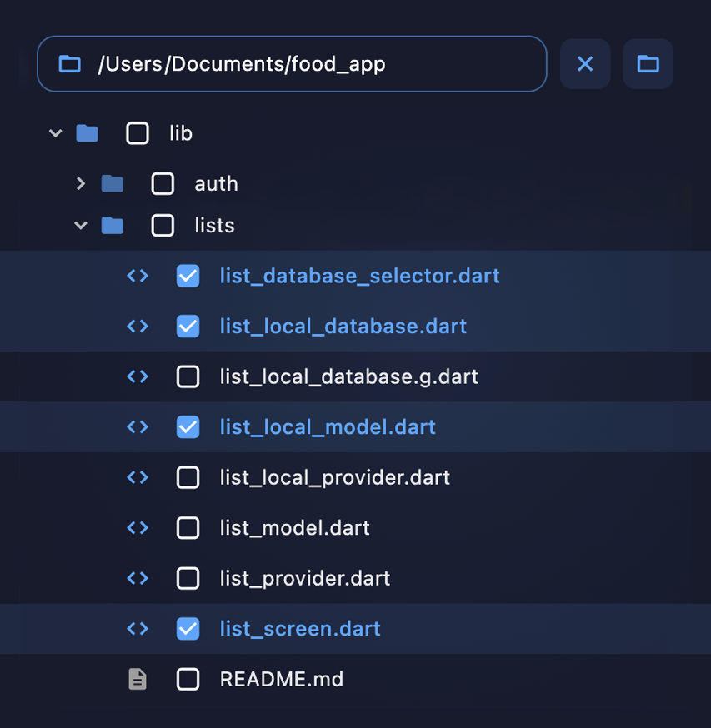Screen dimensions: 711x728
Task: Enable the list_local_provider.dart checkbox
Action: [188, 477]
